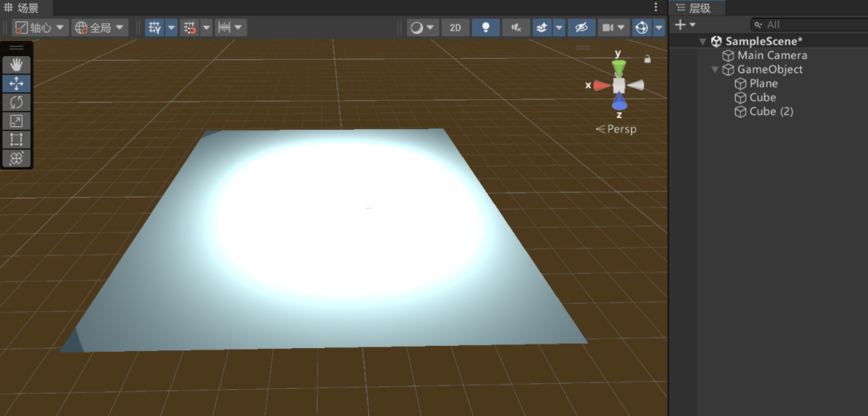Select the Rect tool
This screenshot has width=868, height=416.
click(16, 140)
